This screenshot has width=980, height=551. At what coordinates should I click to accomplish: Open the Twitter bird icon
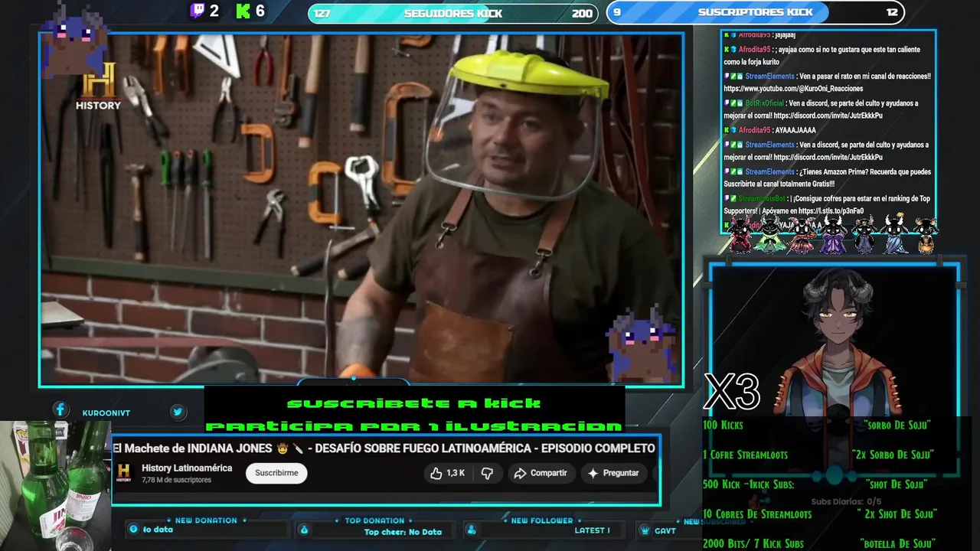point(178,412)
